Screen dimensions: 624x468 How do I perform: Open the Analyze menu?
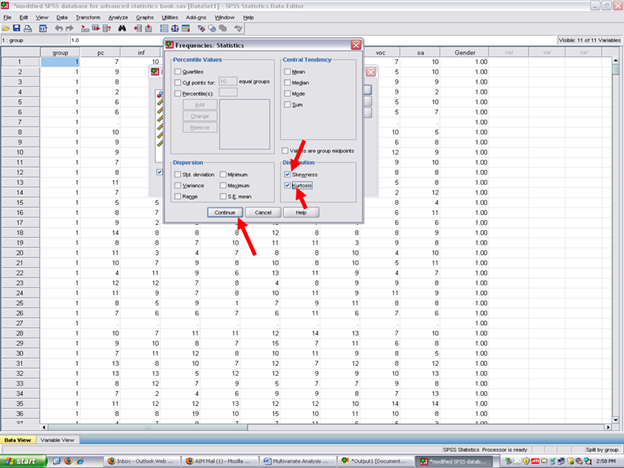[117, 17]
